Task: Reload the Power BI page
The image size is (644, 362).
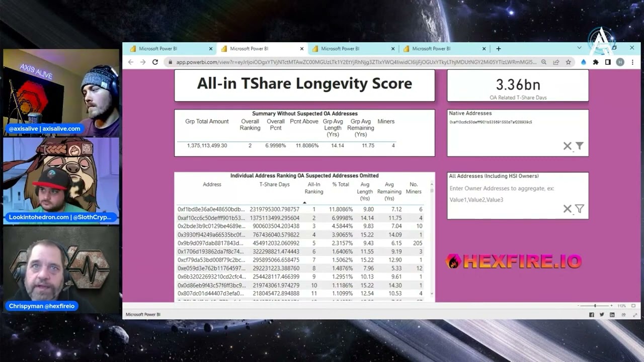Action: (x=155, y=62)
